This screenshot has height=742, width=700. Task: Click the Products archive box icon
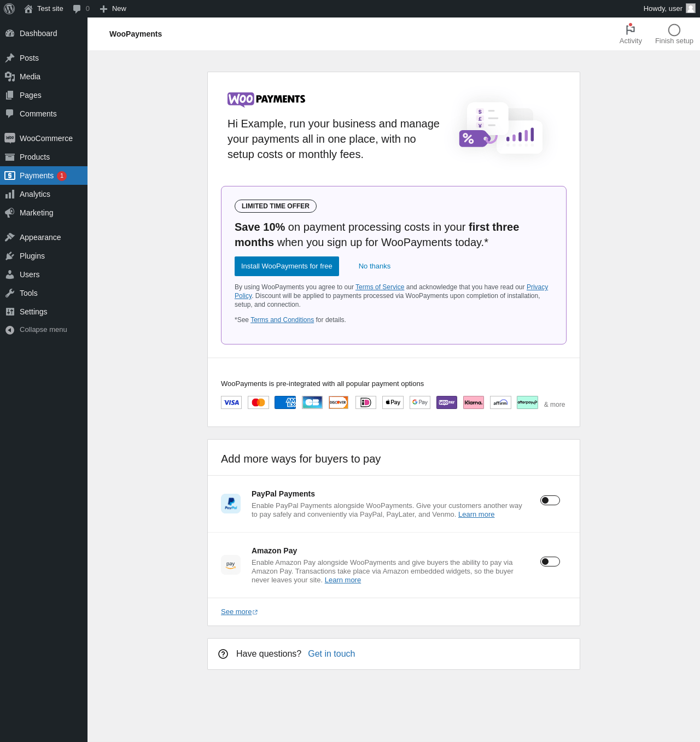click(x=10, y=157)
